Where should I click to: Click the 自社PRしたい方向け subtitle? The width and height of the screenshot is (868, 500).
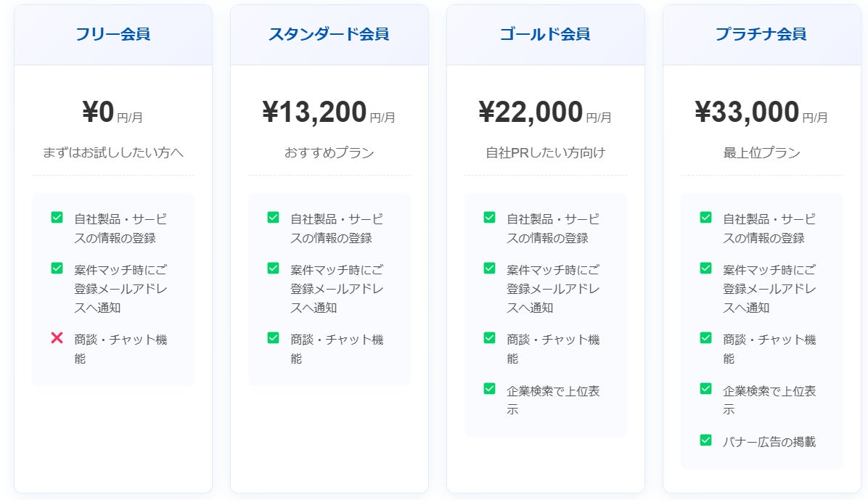coord(545,152)
